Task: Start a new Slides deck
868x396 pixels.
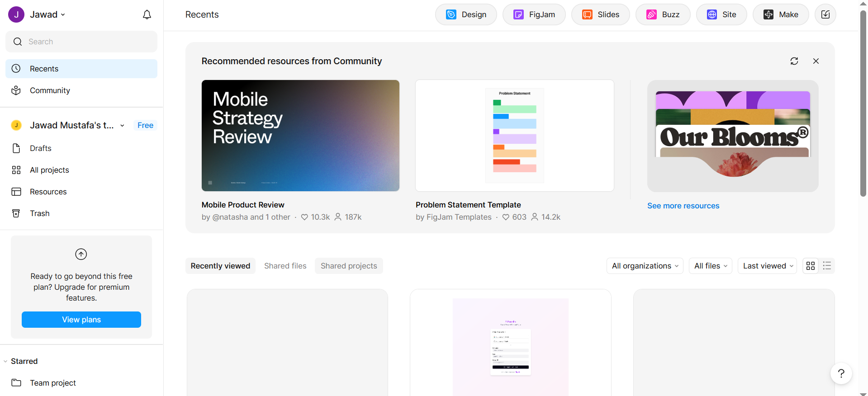Action: 600,14
